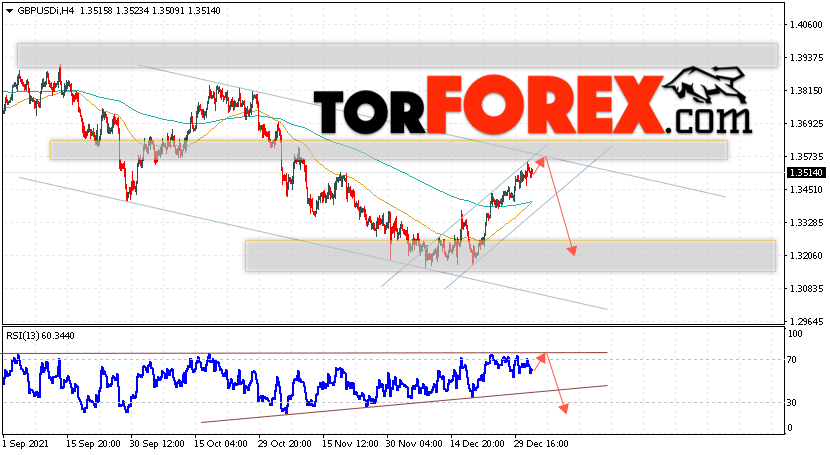Select the 15 Sep 20:00 date label

[x=94, y=443]
